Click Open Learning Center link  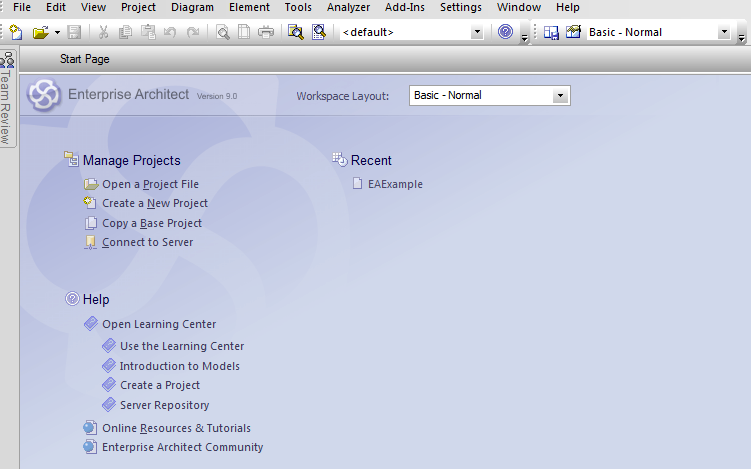point(159,324)
